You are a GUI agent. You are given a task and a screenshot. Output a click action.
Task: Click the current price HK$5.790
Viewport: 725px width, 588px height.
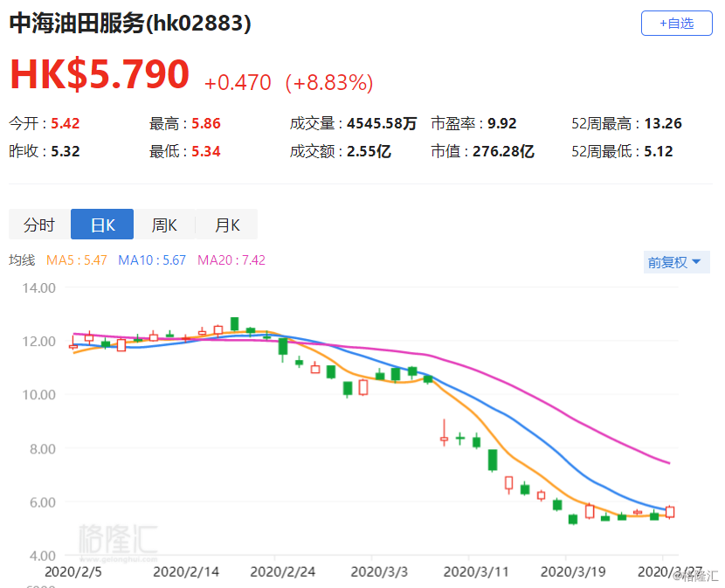[100, 74]
